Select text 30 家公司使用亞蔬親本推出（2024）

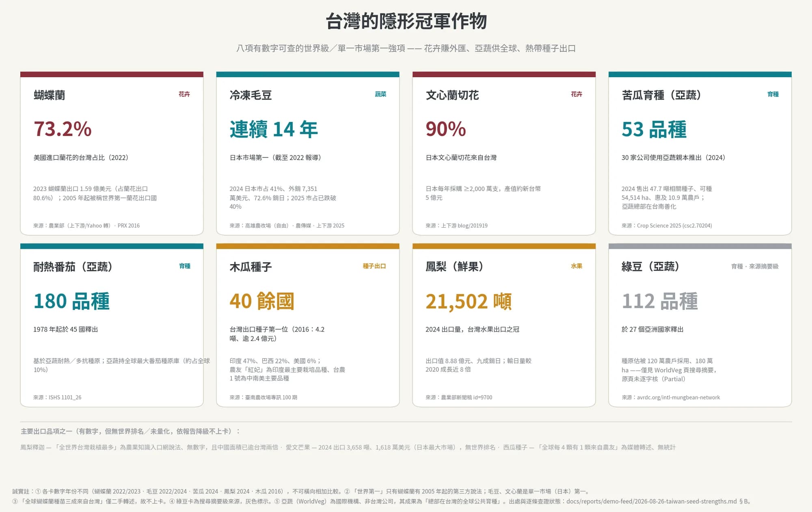[x=674, y=158]
